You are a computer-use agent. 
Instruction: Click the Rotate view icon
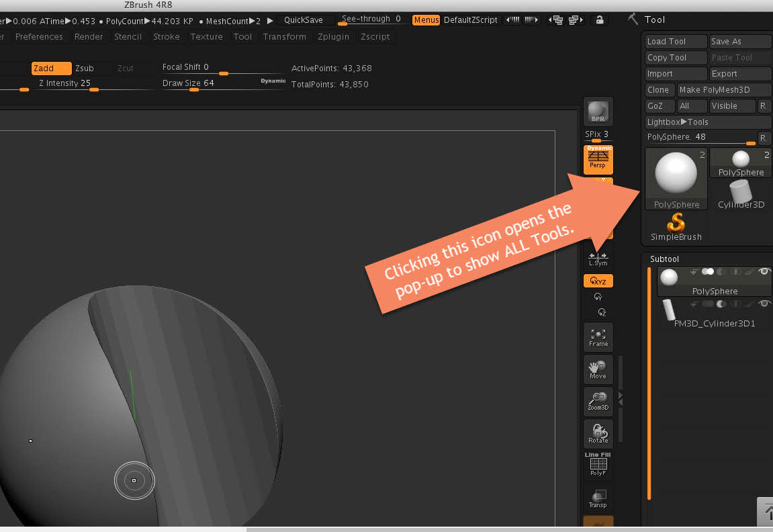[598, 434]
